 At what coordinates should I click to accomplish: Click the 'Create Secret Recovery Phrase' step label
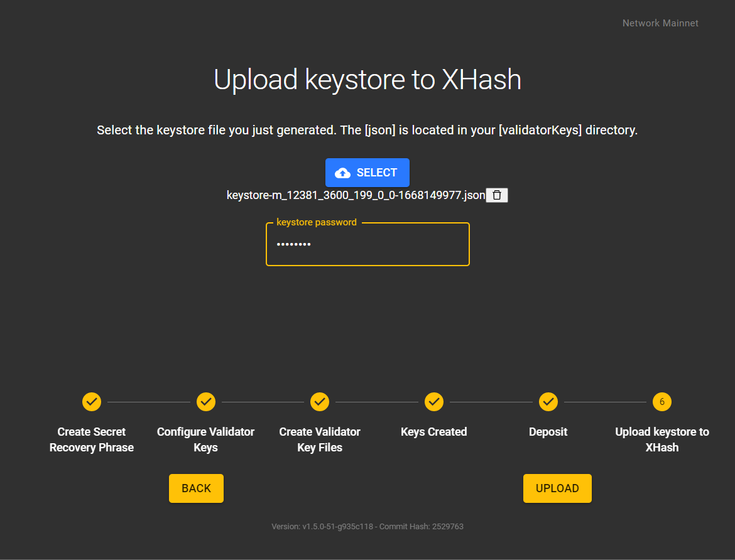point(92,439)
